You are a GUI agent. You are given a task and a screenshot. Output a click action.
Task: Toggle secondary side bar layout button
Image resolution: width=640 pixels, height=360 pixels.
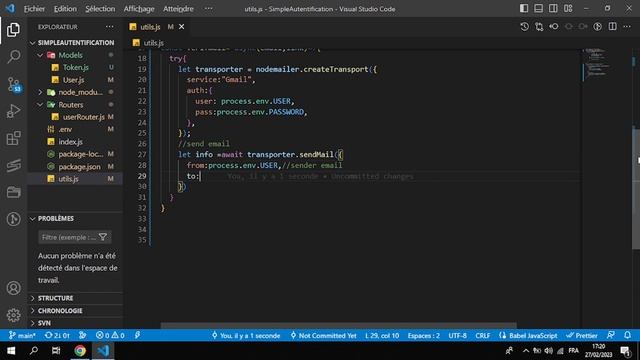(553, 9)
